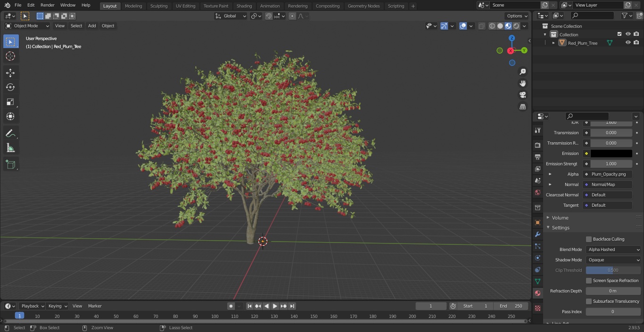Expand the Volume panel
Image resolution: width=644 pixels, height=332 pixels.
[x=560, y=218]
